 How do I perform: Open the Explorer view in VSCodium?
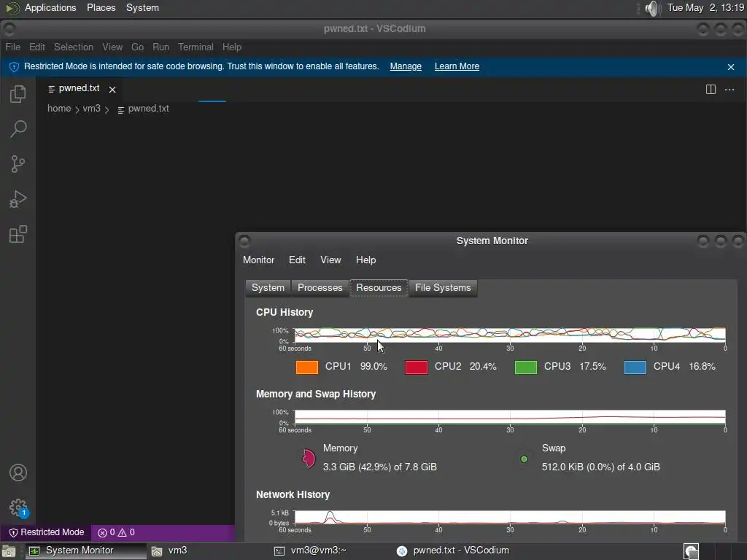[x=18, y=93]
